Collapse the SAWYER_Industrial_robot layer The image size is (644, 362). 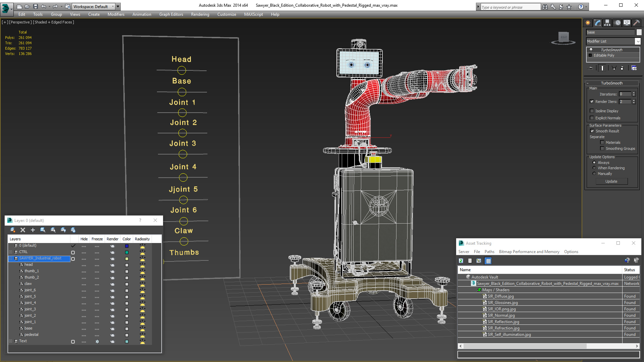tap(10, 258)
